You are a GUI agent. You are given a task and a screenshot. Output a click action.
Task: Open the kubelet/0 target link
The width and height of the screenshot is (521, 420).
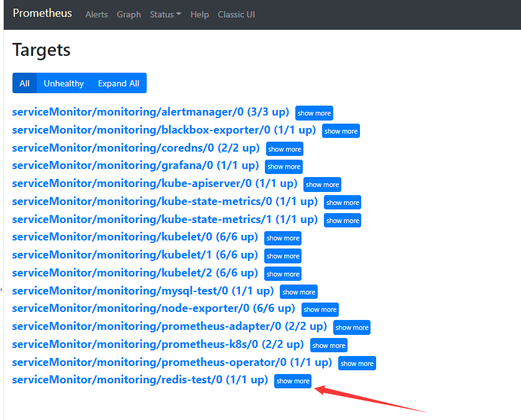tap(135, 237)
